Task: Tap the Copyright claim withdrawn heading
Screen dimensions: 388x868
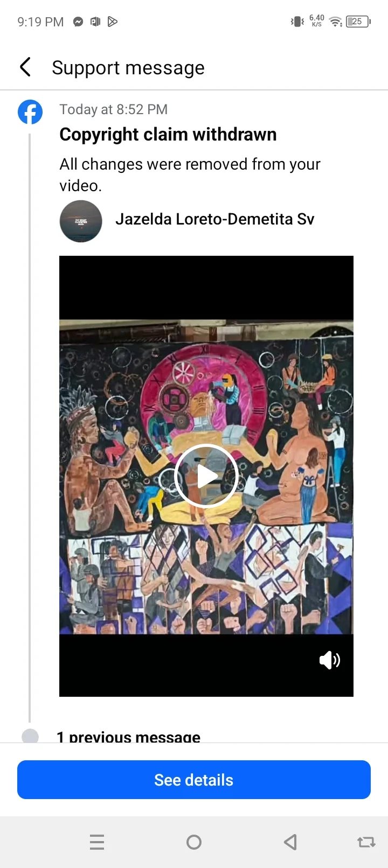Action: (x=168, y=134)
